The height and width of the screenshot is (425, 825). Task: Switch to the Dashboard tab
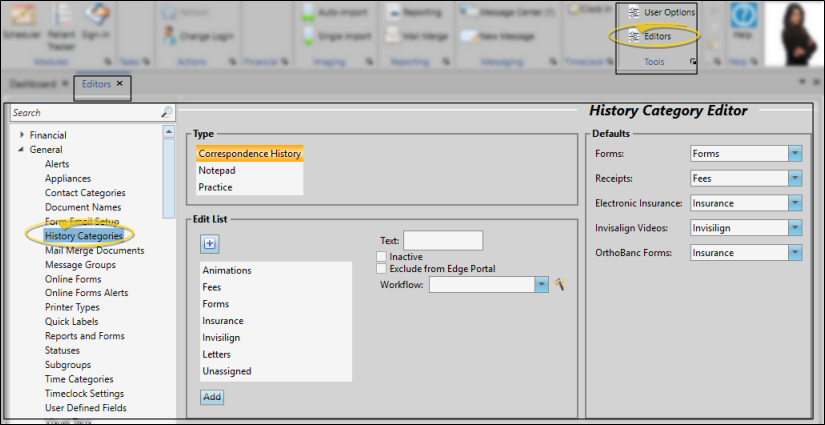point(34,84)
